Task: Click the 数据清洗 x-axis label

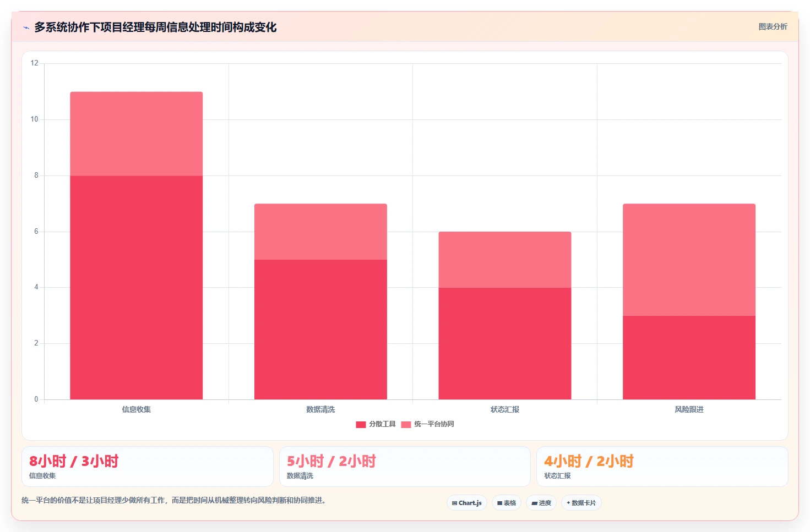Action: (320, 409)
